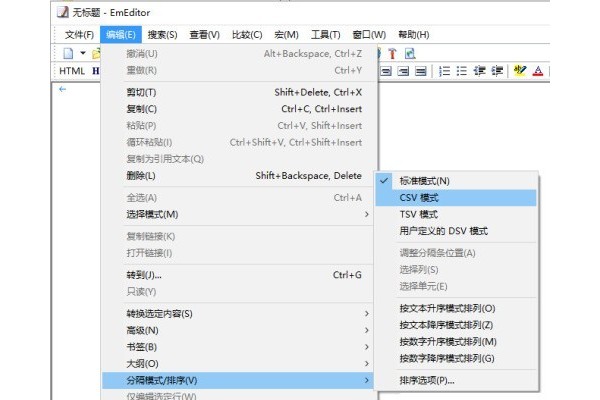
Task: Click the bold H heading icon
Action: coord(96,71)
